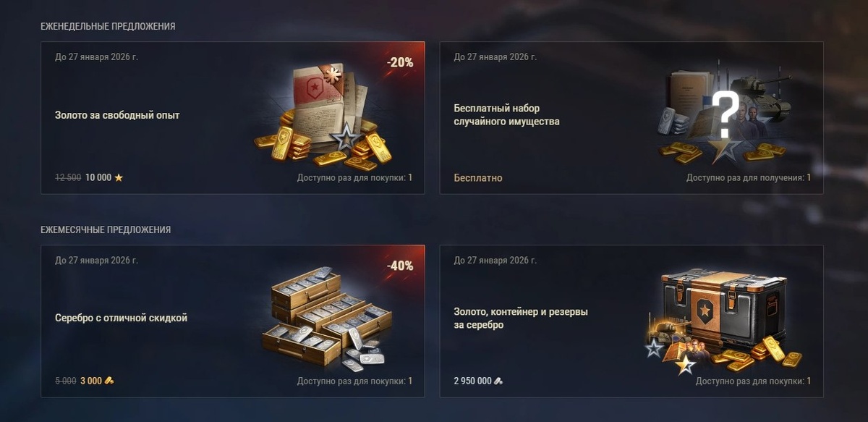Open Золото, контейнер и резервы за серебро offer

(x=631, y=321)
